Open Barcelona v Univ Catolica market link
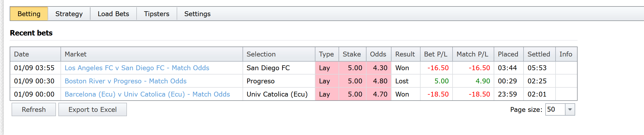The image size is (644, 135). pyautogui.click(x=147, y=94)
